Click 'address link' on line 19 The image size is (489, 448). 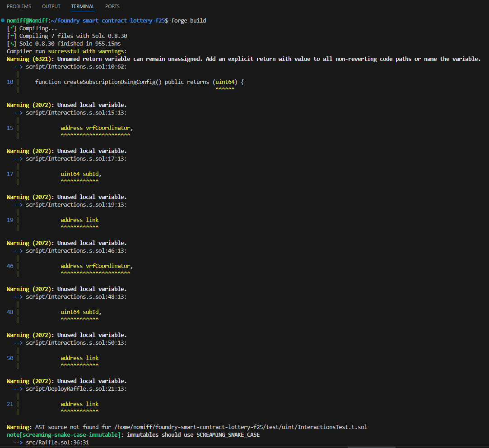tap(79, 220)
